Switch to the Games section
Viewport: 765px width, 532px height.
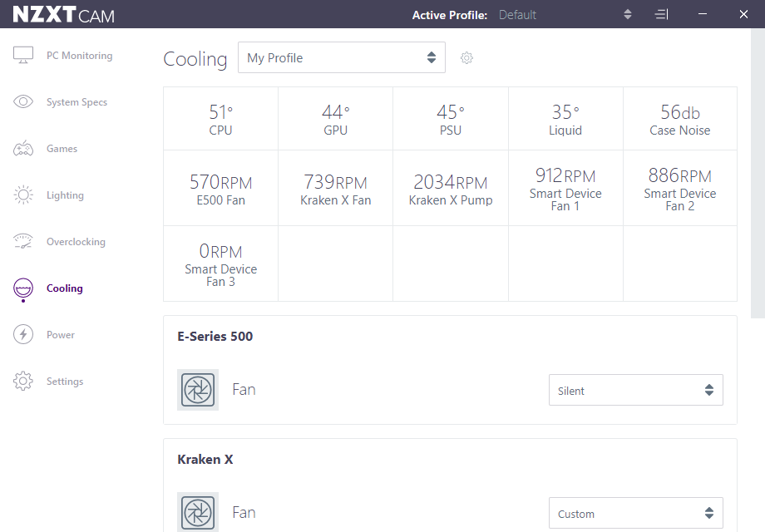click(62, 149)
